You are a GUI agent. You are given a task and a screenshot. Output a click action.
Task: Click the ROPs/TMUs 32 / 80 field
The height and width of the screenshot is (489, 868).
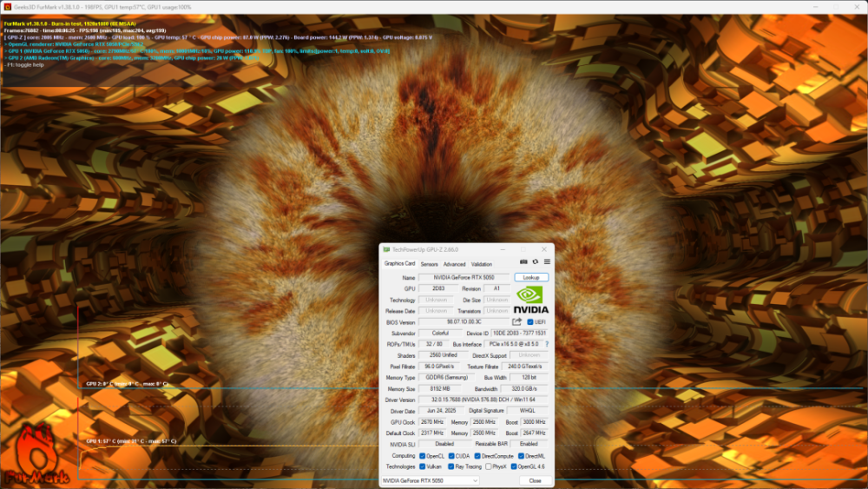[x=433, y=344]
